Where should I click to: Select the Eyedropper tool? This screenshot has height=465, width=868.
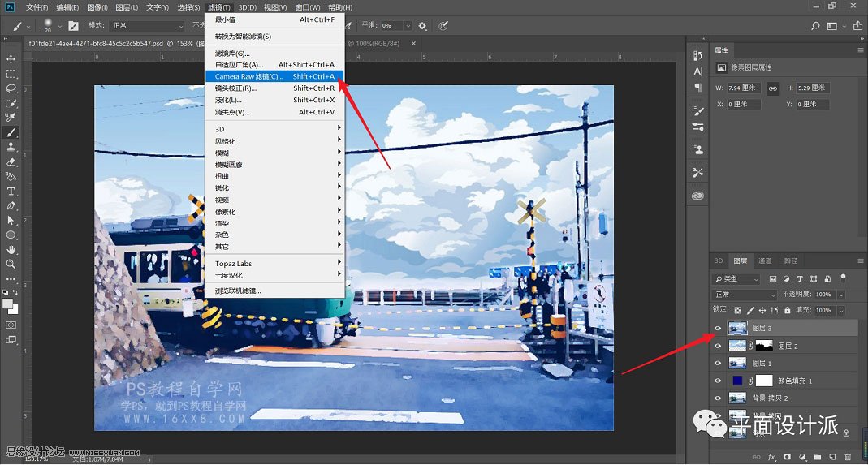tap(11, 118)
